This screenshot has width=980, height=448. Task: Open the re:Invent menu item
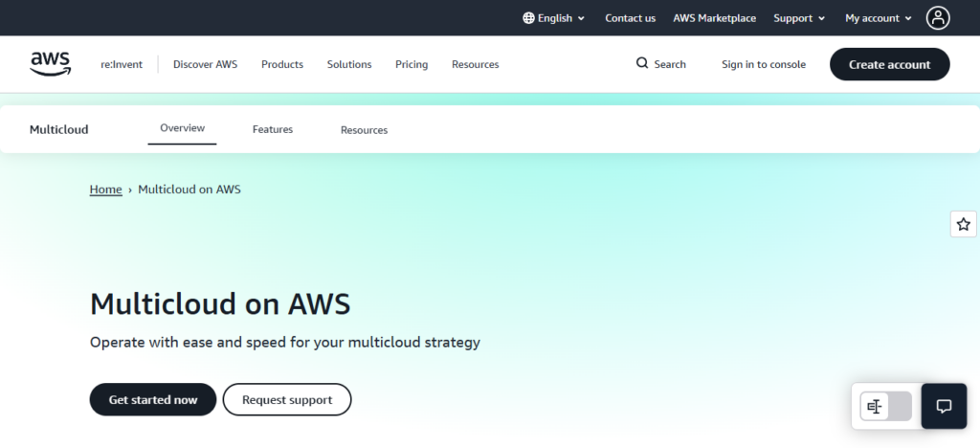click(122, 64)
